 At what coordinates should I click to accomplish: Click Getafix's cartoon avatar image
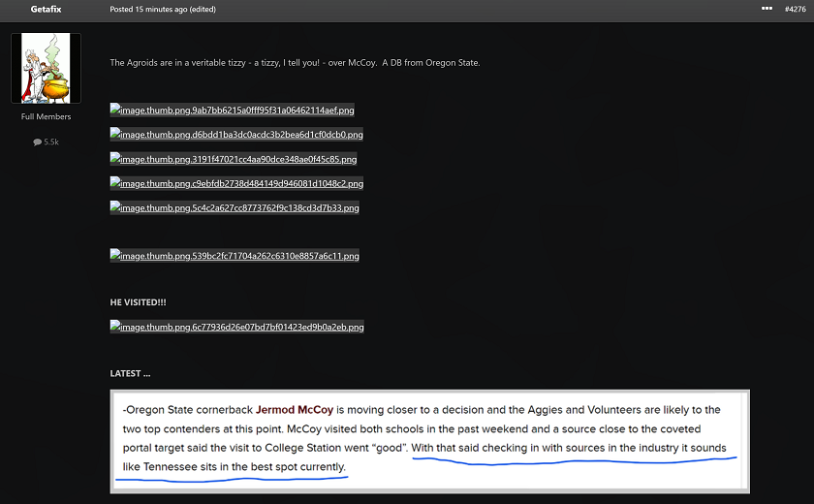coord(46,69)
